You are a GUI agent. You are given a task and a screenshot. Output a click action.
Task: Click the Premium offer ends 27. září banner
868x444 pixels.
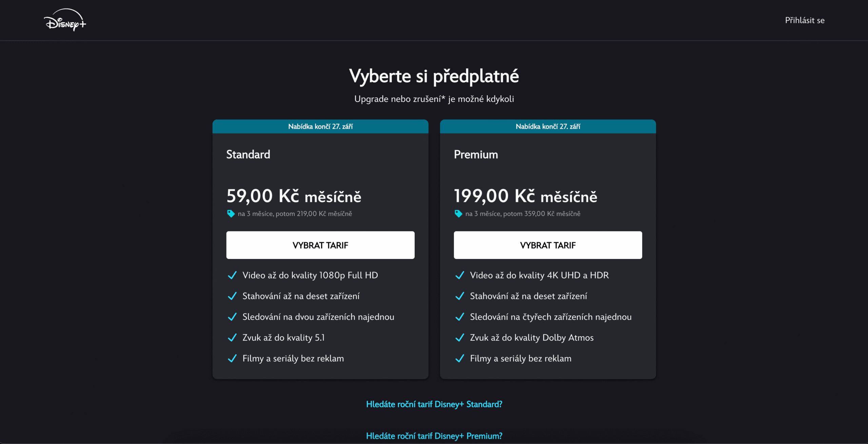click(548, 126)
